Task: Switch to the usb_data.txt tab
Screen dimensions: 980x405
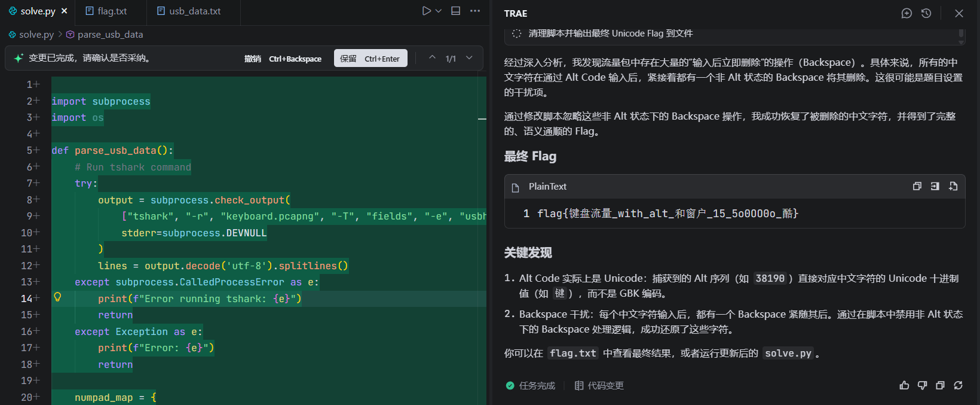Action: coord(189,11)
